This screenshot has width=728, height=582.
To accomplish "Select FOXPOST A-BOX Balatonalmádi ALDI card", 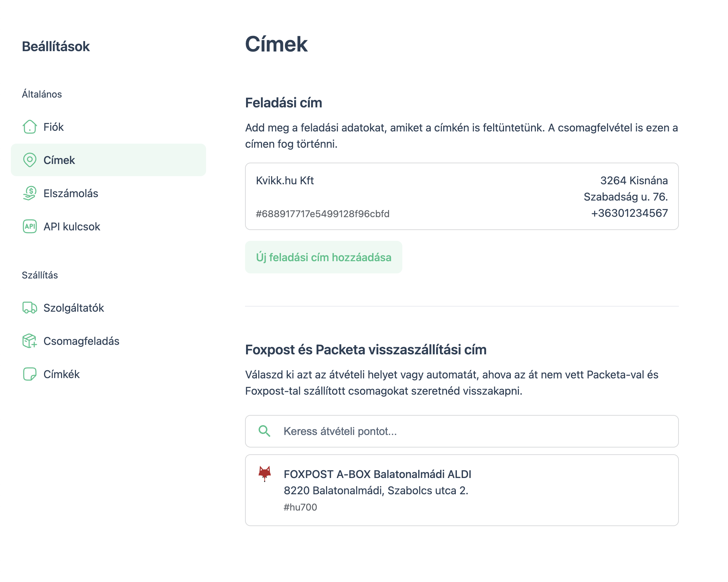I will point(461,490).
